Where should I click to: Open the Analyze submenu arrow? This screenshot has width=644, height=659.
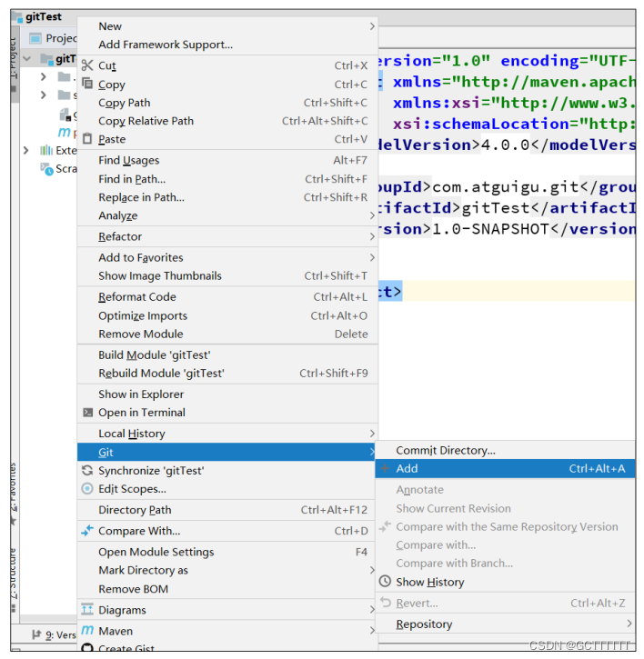pyautogui.click(x=372, y=215)
